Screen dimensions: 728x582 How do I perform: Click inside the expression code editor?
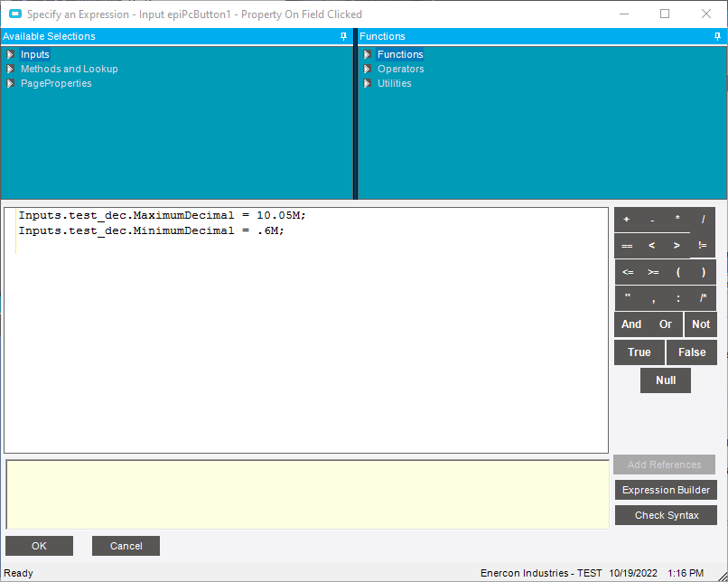click(306, 330)
